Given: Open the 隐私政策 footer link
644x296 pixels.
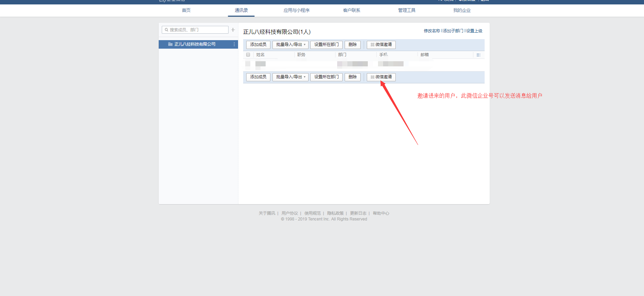Looking at the screenshot, I should point(335,213).
